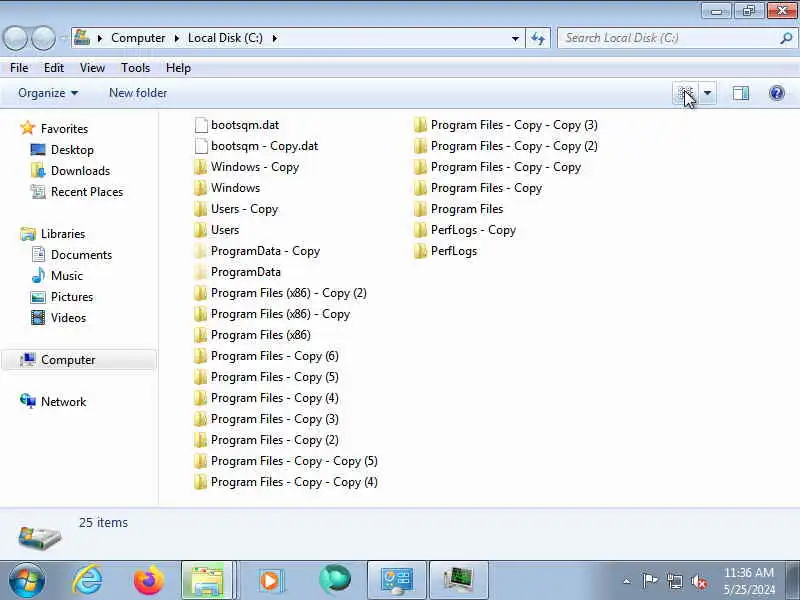Screen dimensions: 800x600
Task: Select the folder named Windows - Copy
Action: coord(255,167)
